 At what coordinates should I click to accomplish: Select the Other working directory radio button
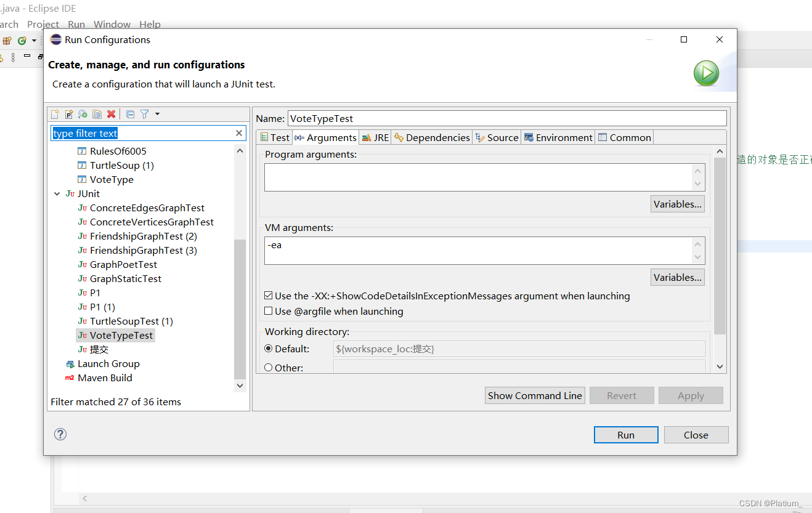tap(268, 368)
